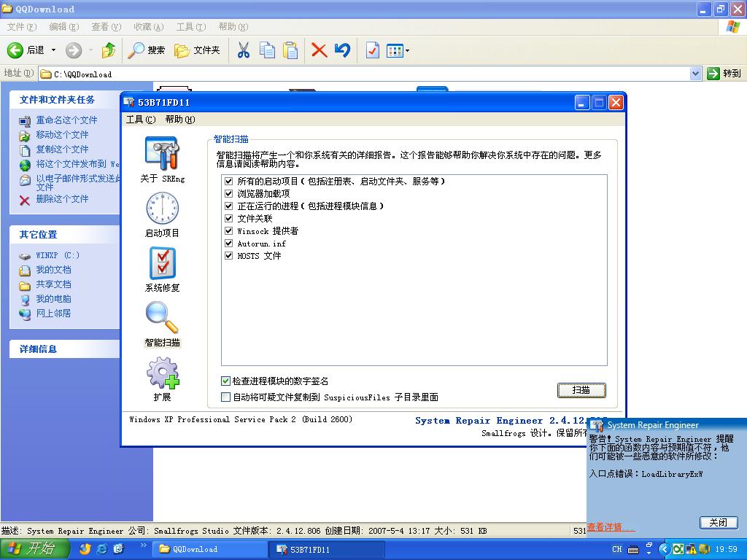Click the CH language indicator
This screenshot has height=560, width=747.
pos(616,549)
